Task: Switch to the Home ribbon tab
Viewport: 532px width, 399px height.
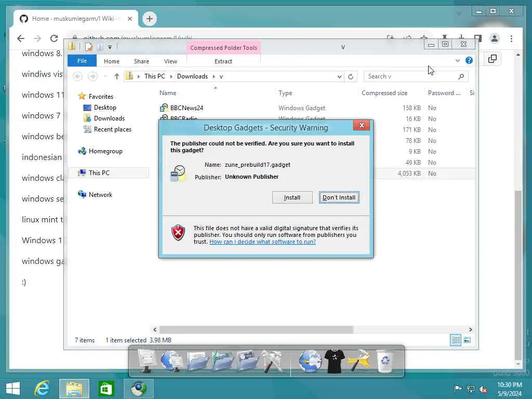Action: click(112, 61)
